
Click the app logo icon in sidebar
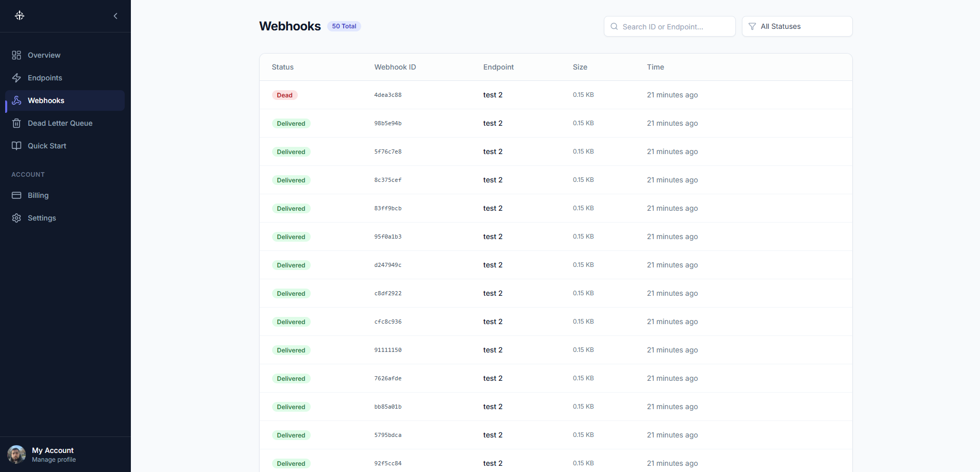click(20, 15)
